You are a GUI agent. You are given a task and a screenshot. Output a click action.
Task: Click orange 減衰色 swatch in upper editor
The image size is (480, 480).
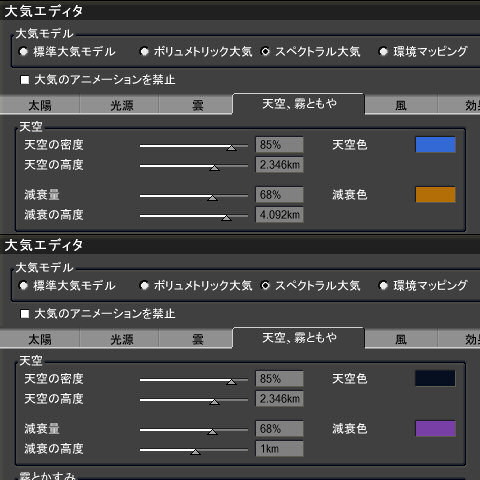(x=435, y=195)
